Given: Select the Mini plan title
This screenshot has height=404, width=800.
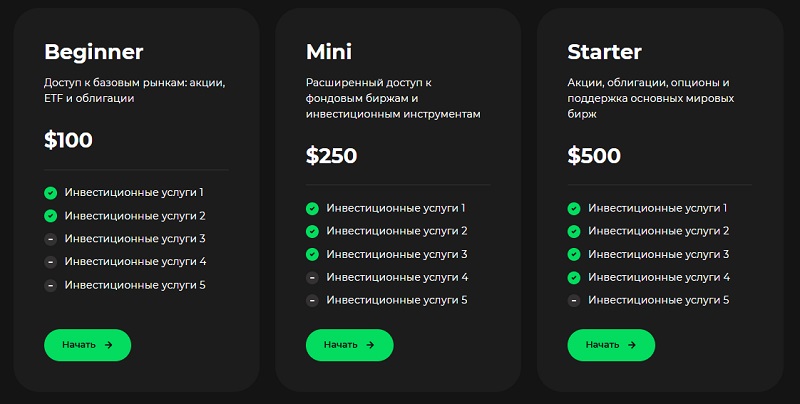Looking at the screenshot, I should tap(329, 52).
